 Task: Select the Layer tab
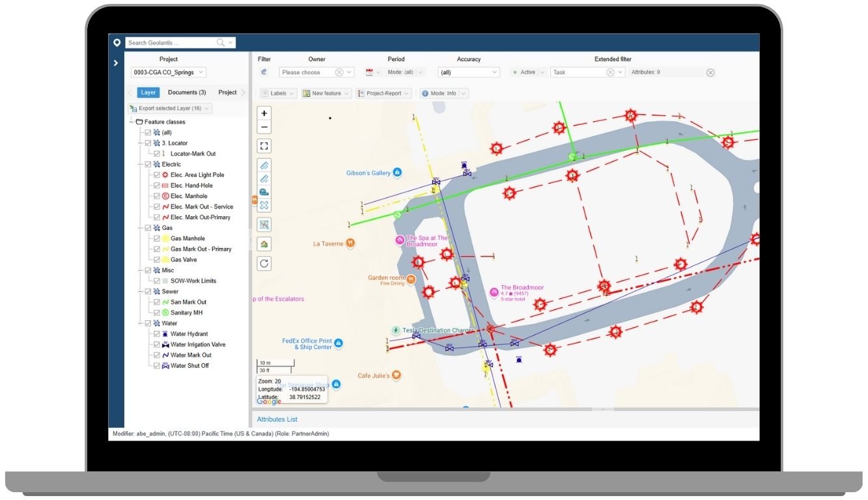148,92
